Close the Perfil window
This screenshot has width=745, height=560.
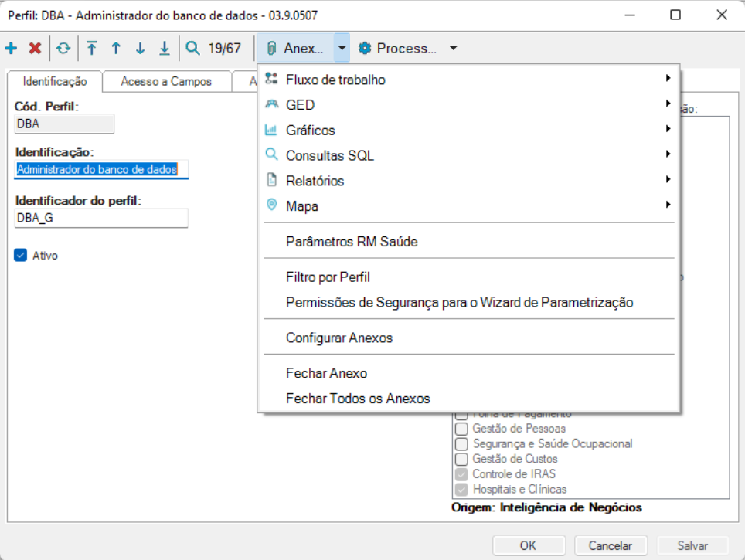point(722,15)
